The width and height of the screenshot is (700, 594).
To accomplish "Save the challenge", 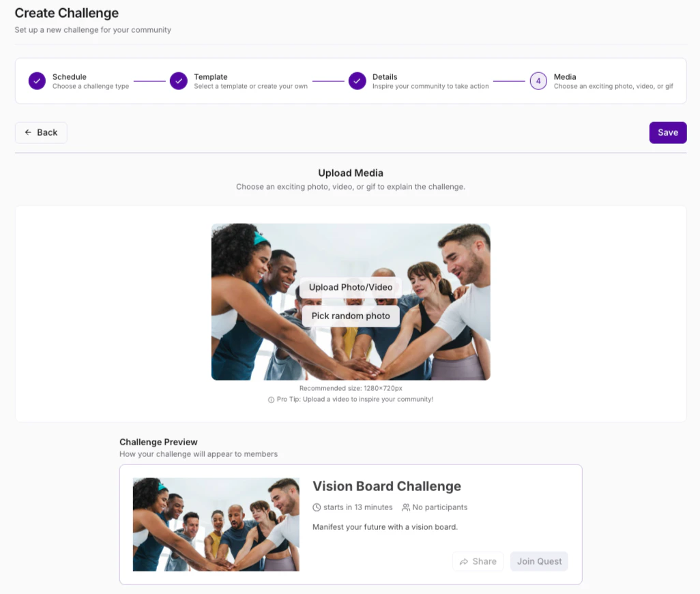I will tap(668, 132).
